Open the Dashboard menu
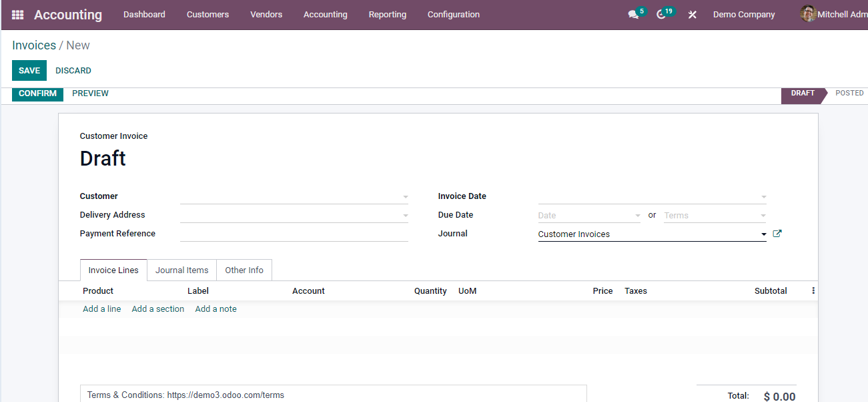 [x=144, y=15]
